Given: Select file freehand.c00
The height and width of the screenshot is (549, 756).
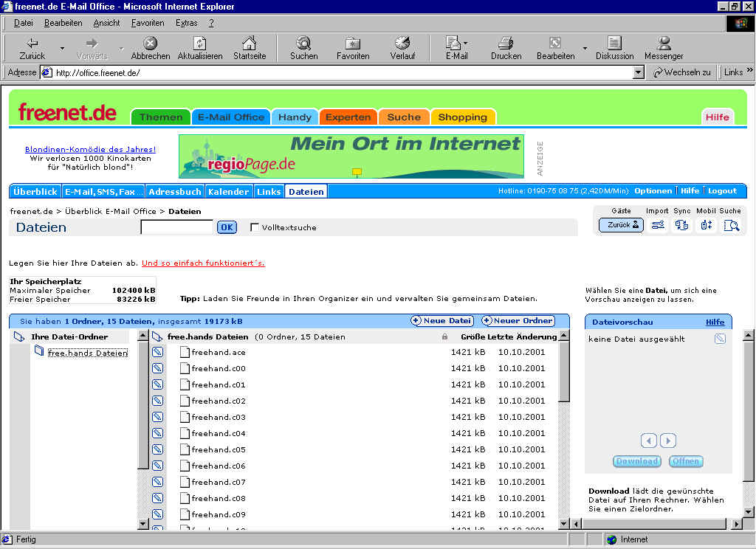Looking at the screenshot, I should click(219, 368).
